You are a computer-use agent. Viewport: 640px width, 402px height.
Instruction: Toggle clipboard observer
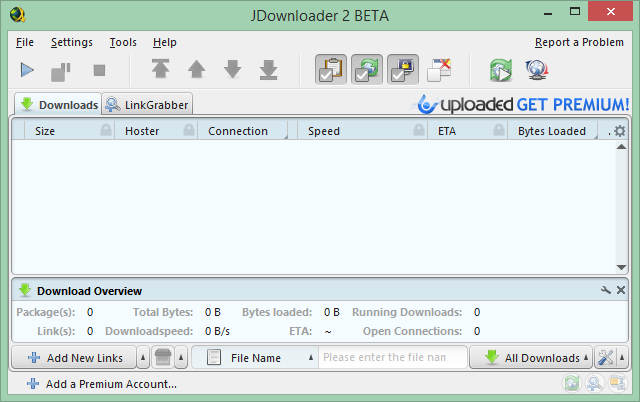coord(331,69)
